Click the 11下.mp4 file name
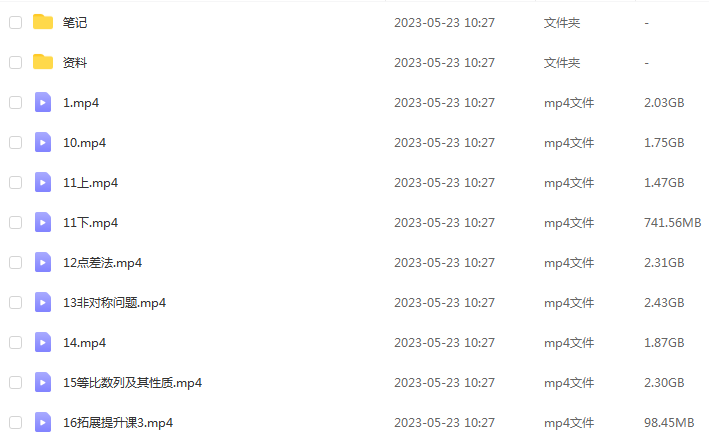This screenshot has height=446, width=709. point(90,223)
